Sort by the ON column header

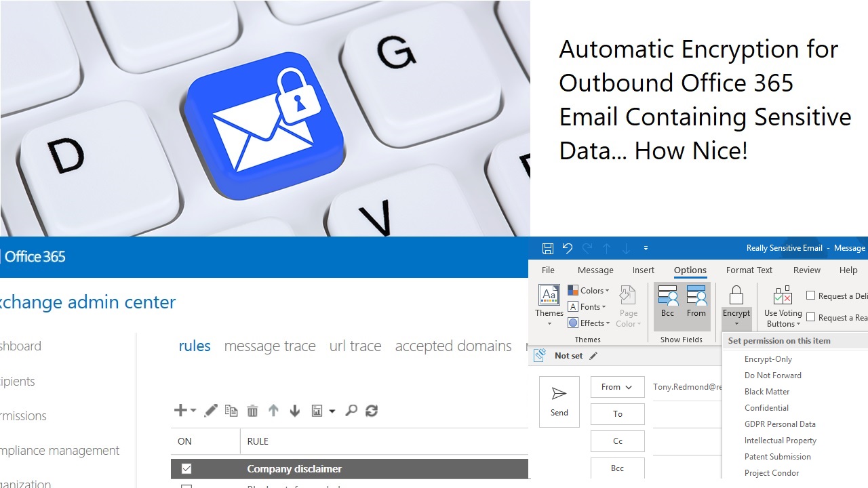pos(184,441)
